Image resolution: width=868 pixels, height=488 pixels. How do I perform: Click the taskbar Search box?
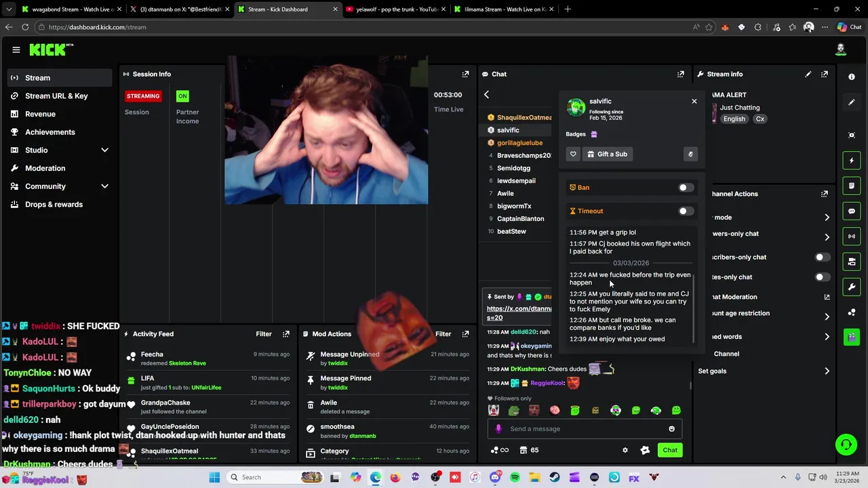[x=275, y=477]
